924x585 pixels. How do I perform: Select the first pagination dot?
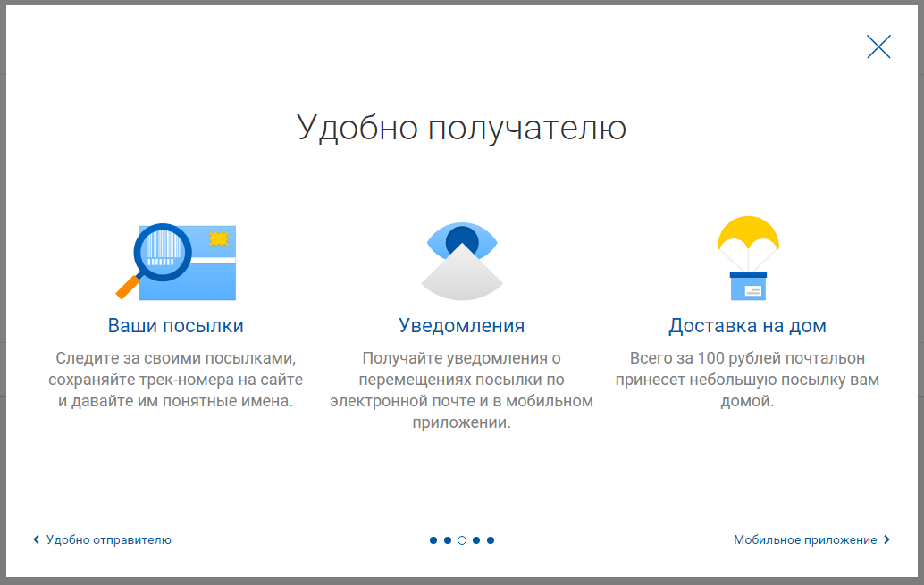click(433, 540)
